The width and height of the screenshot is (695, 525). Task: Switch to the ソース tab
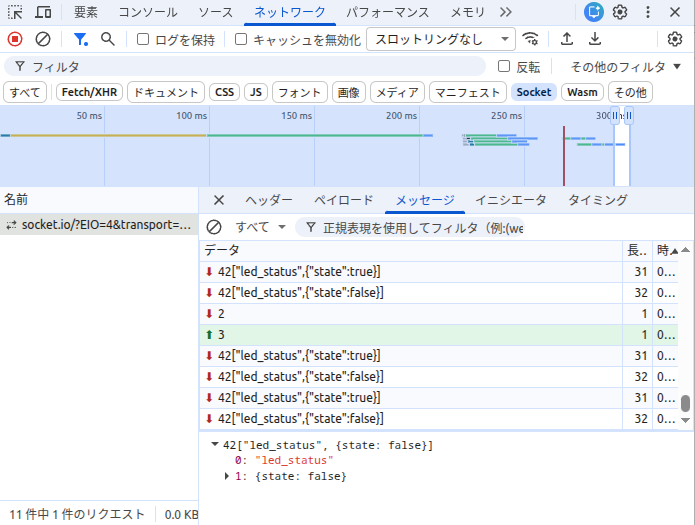(x=215, y=12)
